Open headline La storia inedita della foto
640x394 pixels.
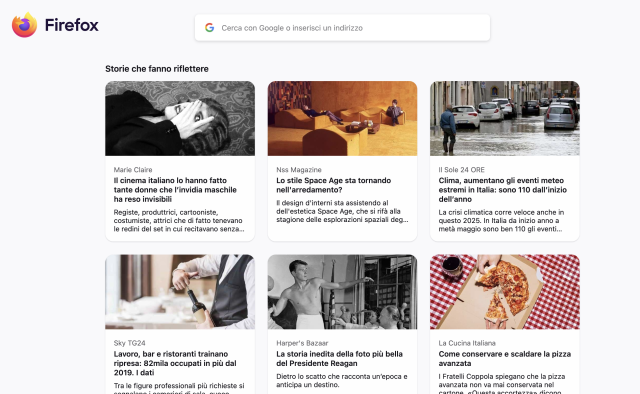point(340,358)
